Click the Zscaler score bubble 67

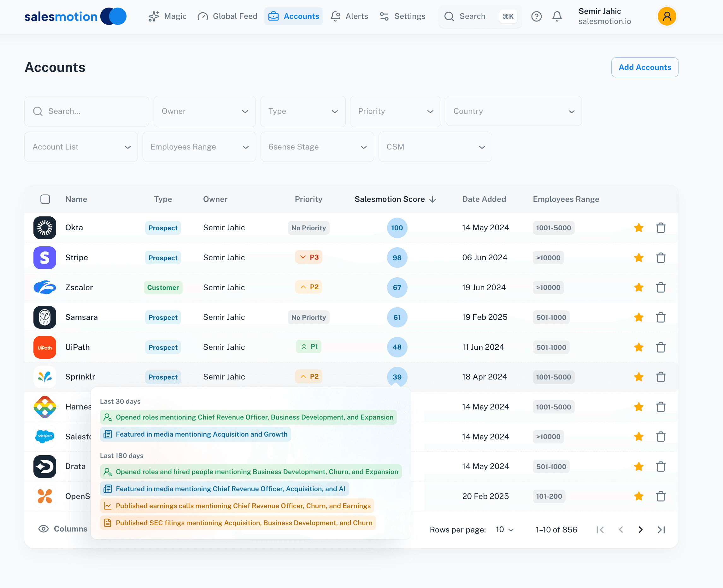[397, 287]
